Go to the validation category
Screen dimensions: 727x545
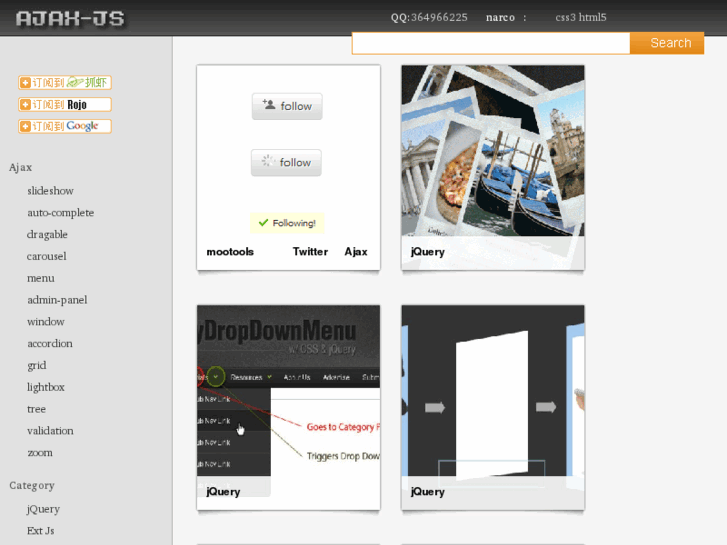coord(50,430)
